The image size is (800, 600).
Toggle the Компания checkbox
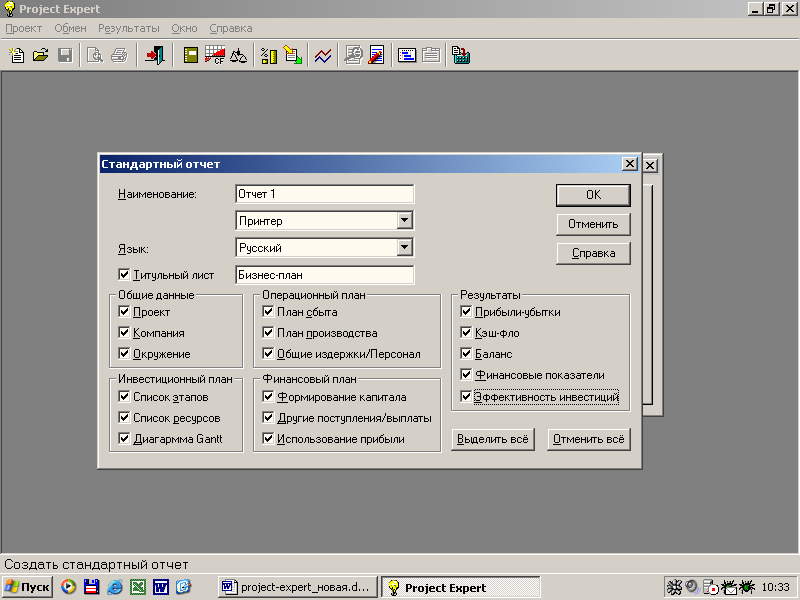[x=124, y=333]
